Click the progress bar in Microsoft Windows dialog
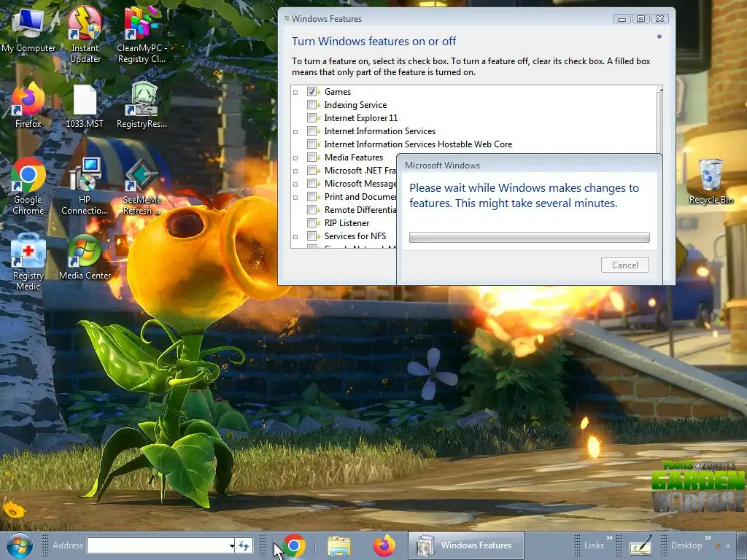This screenshot has width=747, height=560. pyautogui.click(x=530, y=237)
